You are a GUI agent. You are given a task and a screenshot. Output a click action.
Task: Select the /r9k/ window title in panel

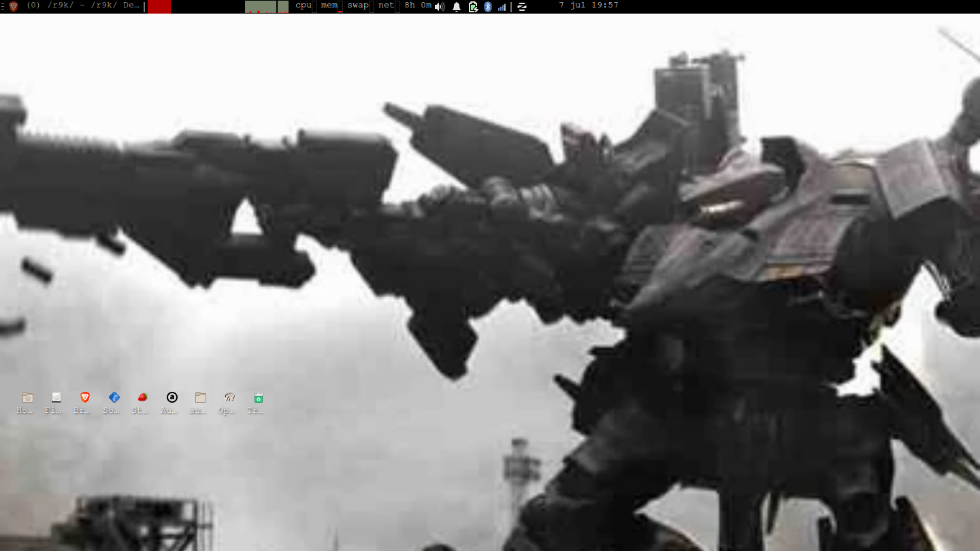point(82,5)
